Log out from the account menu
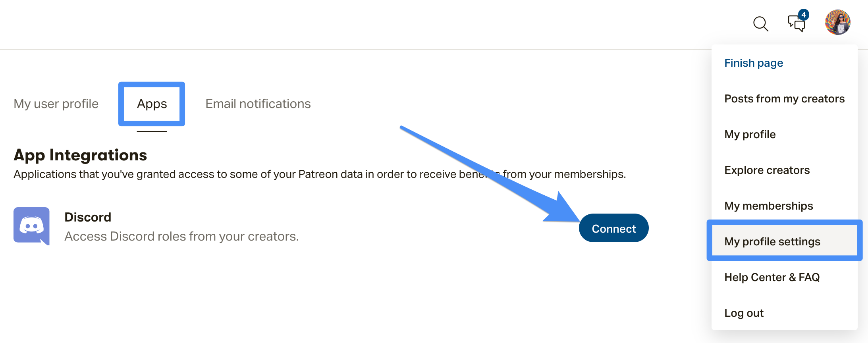This screenshot has width=868, height=343. coord(744,313)
